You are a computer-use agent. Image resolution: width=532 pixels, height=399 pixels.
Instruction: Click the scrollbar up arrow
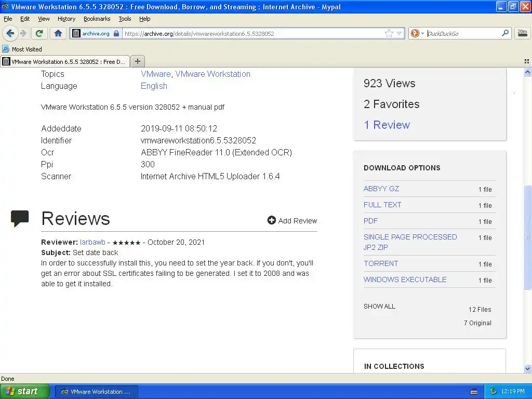point(527,72)
